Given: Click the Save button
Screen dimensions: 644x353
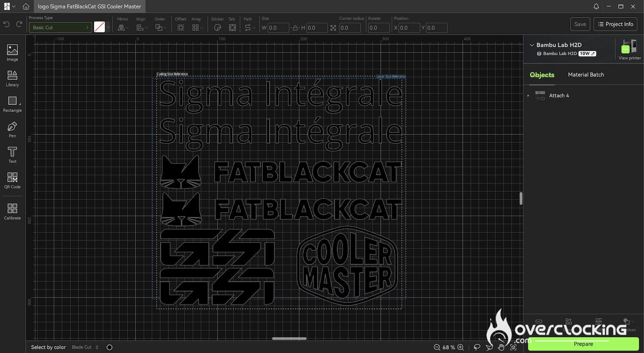Looking at the screenshot, I should pos(580,24).
